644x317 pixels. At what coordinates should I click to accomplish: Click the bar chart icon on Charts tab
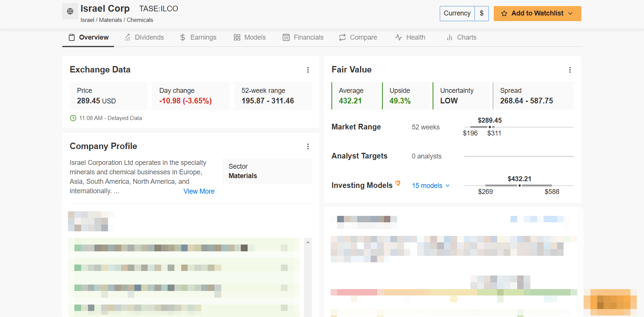coord(450,37)
